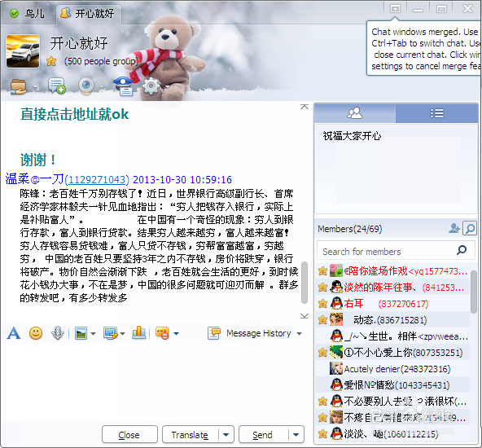Screen dimensions: 482x448
Task: Click the magnifier in member search box
Action: tap(462, 250)
